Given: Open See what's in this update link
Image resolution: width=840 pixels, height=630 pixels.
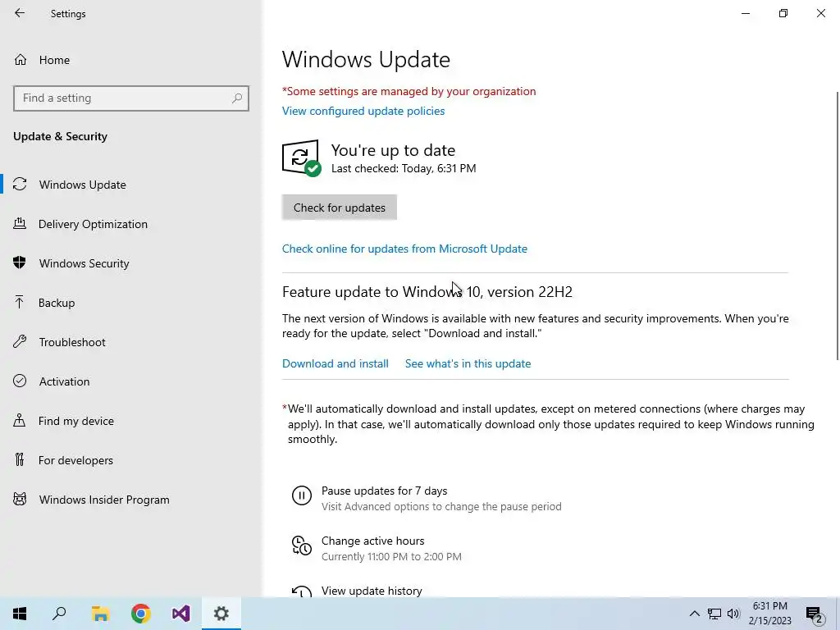Looking at the screenshot, I should pyautogui.click(x=468, y=363).
